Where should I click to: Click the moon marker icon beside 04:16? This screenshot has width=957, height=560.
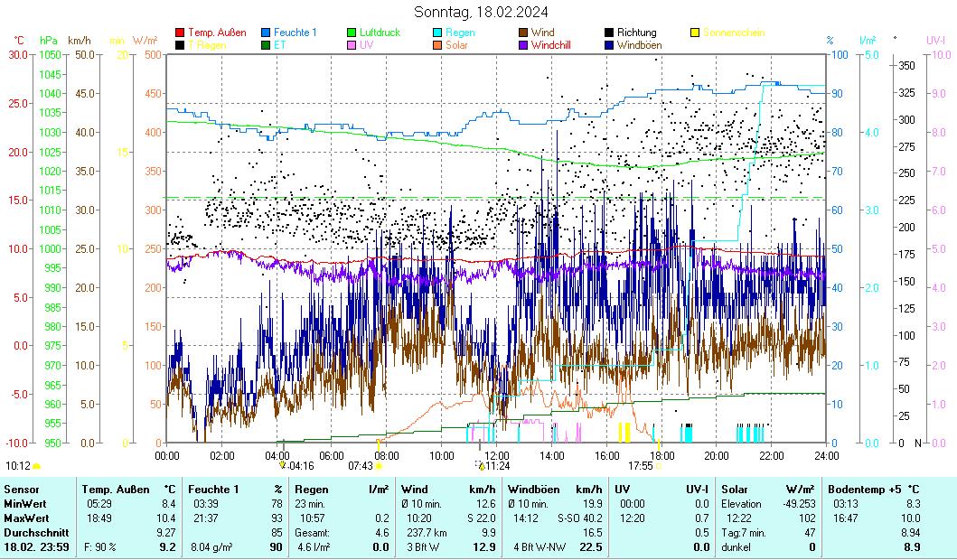(284, 466)
